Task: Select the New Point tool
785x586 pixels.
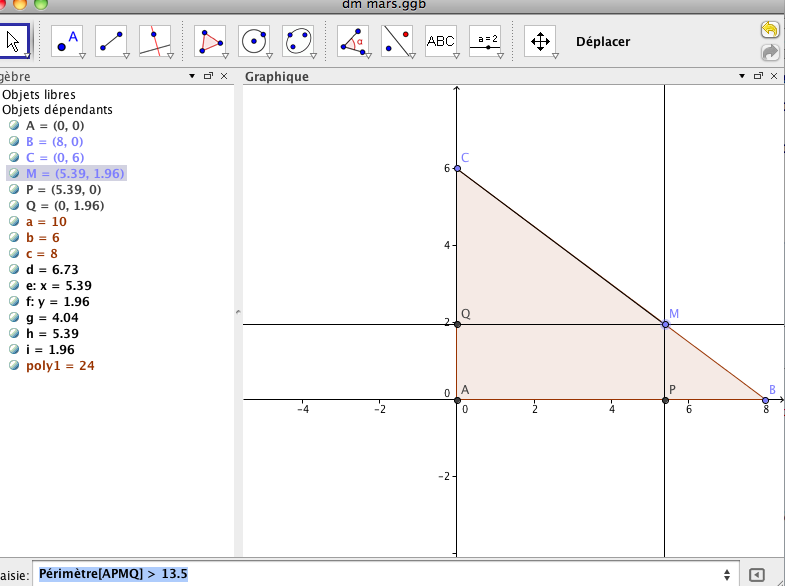Action: [67, 41]
